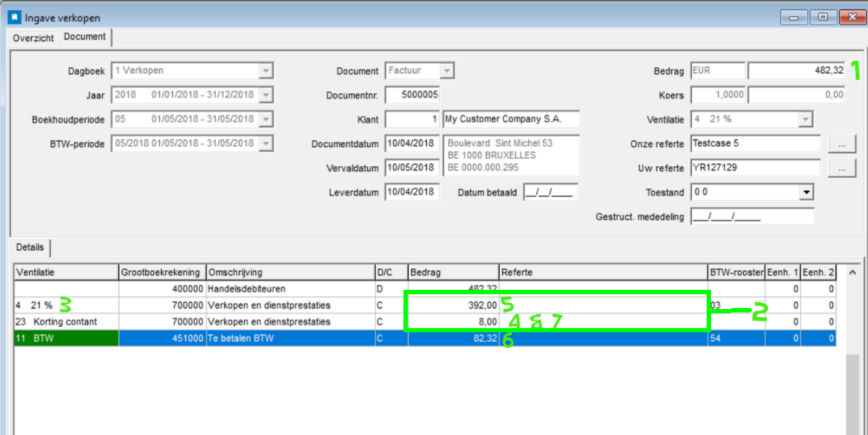Open the Boekhoudperiode dropdown arrow
This screenshot has height=435, width=868.
coord(265,119)
